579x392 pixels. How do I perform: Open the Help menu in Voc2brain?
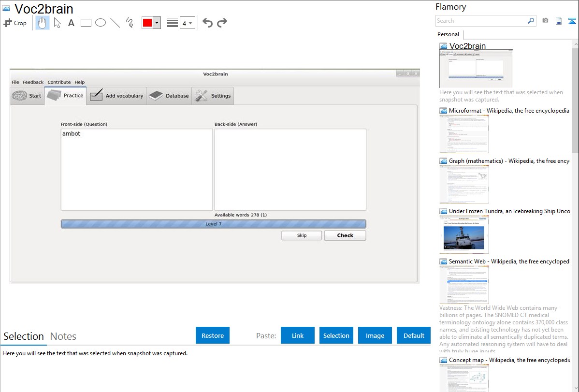pyautogui.click(x=79, y=82)
